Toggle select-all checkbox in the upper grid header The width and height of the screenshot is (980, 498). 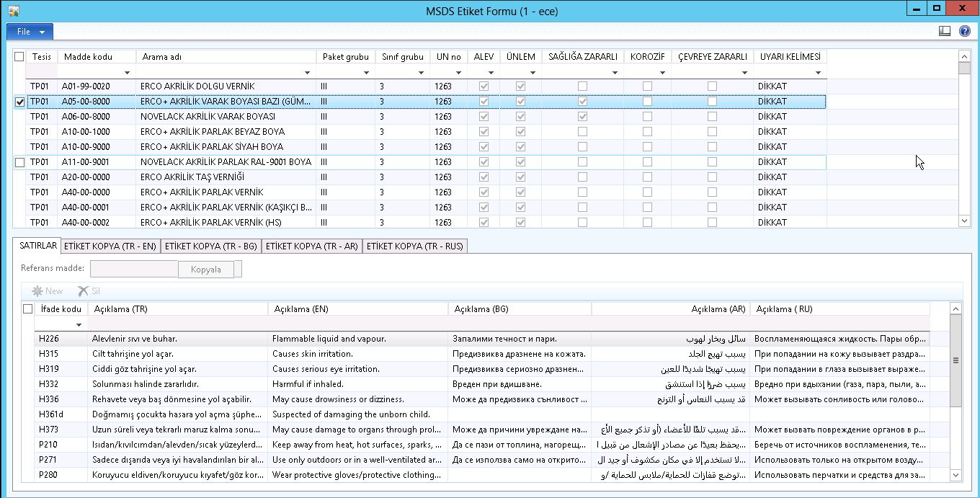(19, 57)
